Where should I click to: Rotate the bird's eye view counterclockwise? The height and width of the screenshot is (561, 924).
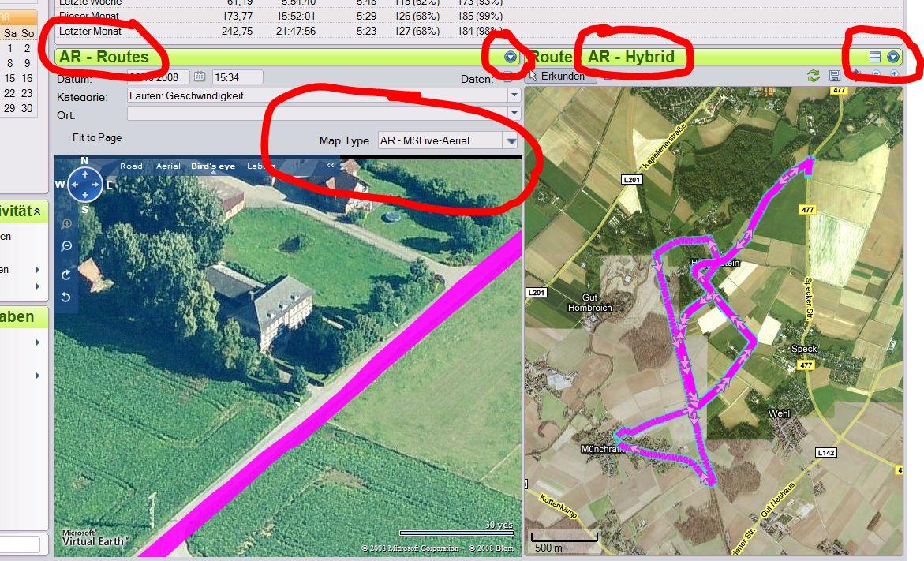(66, 297)
